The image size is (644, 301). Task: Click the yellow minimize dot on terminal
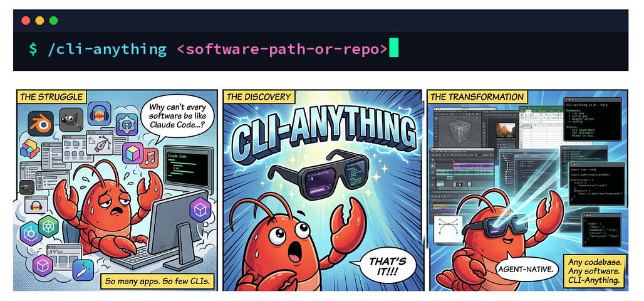(39, 21)
